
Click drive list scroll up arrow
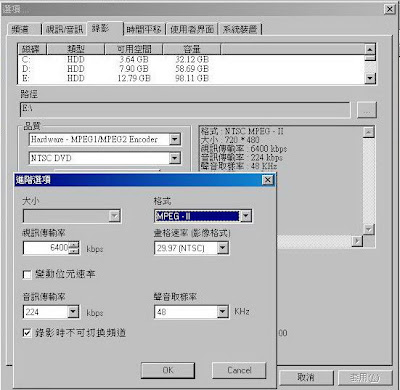click(x=370, y=49)
